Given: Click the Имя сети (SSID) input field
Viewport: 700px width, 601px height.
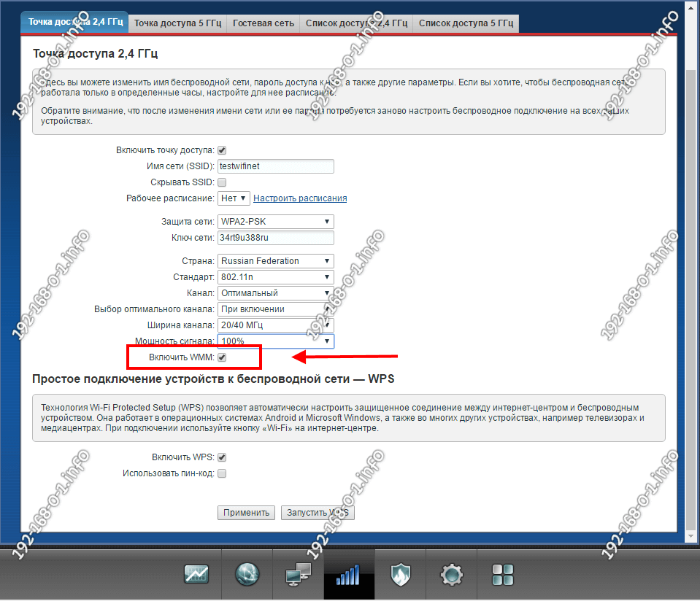Looking at the screenshot, I should tap(275, 166).
